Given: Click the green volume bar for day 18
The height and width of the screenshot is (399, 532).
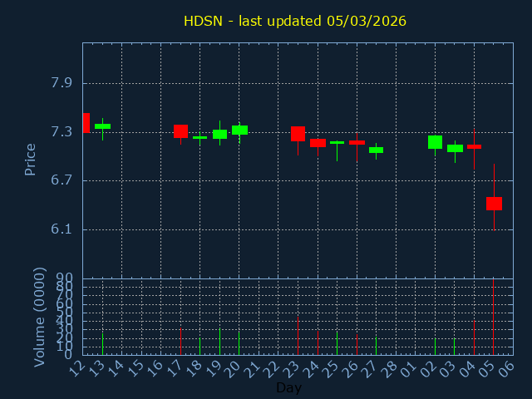Looking at the screenshot, I should [199, 347].
